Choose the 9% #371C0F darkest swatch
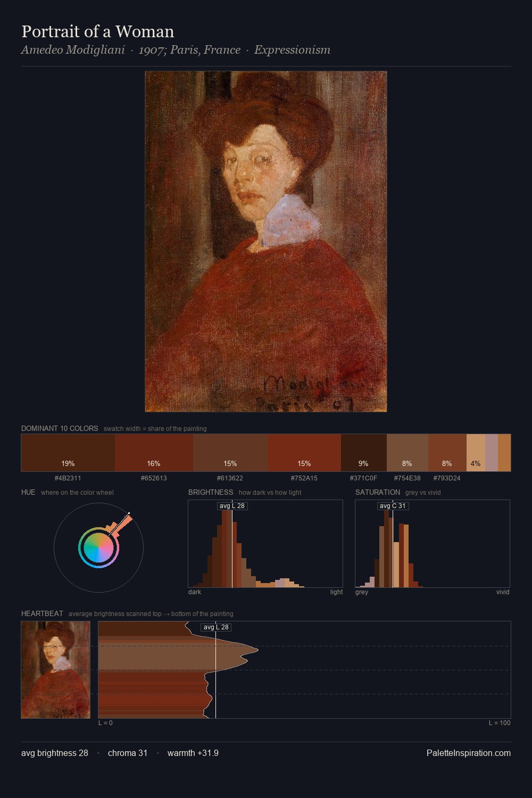Image resolution: width=532 pixels, height=798 pixels. pos(364,453)
